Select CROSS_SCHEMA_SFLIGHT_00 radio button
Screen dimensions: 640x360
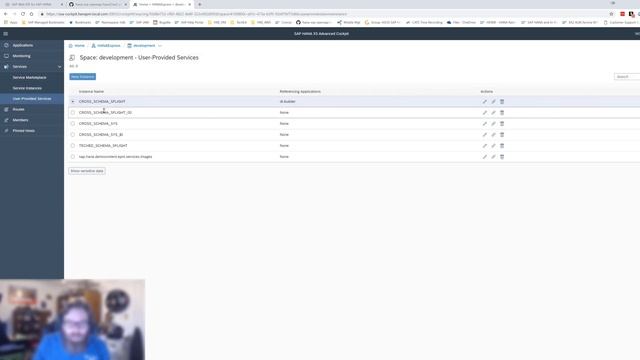(x=73, y=113)
